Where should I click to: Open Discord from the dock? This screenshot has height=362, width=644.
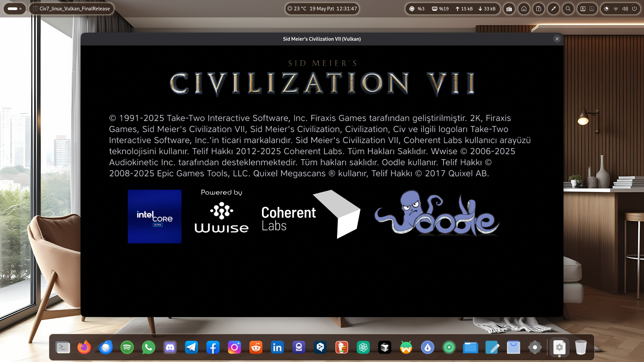coord(170,348)
